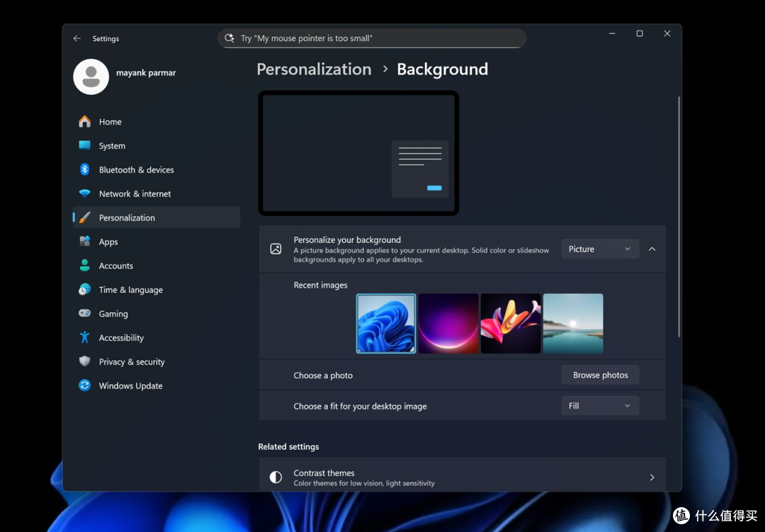This screenshot has height=532, width=765.
Task: Click the Personalization paintbrush icon
Action: (85, 217)
